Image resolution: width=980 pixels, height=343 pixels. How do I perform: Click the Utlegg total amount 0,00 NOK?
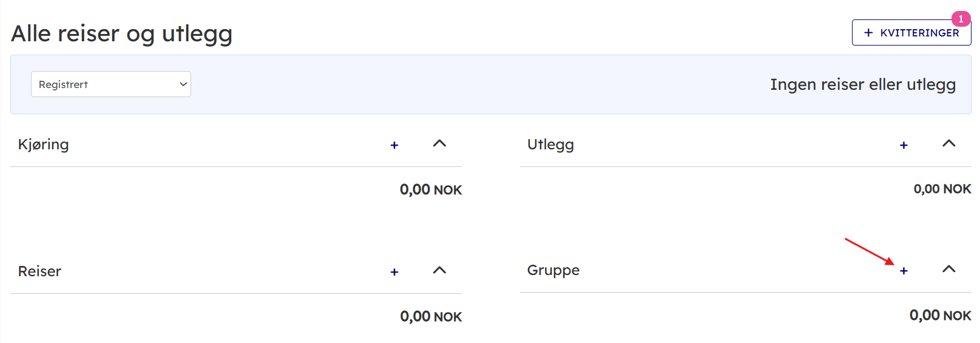[942, 189]
